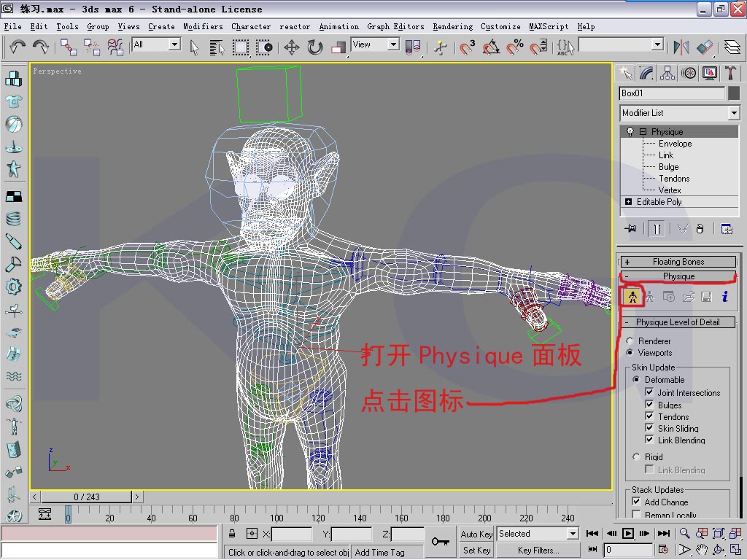Image resolution: width=747 pixels, height=560 pixels.
Task: Switch to the Motion command panel tab
Action: coord(689,73)
